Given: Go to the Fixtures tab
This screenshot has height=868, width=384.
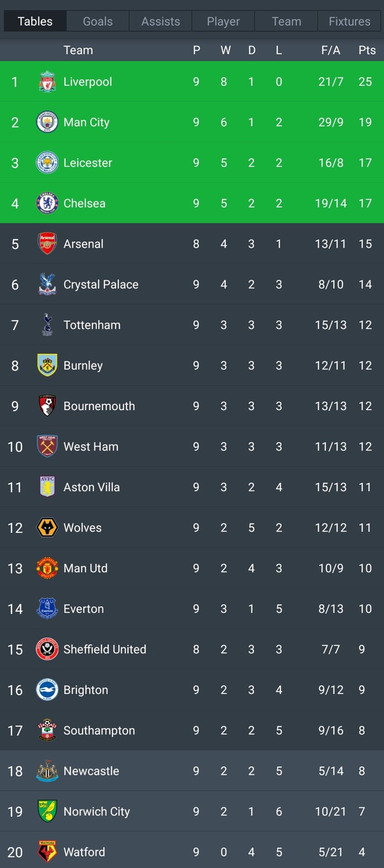Looking at the screenshot, I should [349, 21].
